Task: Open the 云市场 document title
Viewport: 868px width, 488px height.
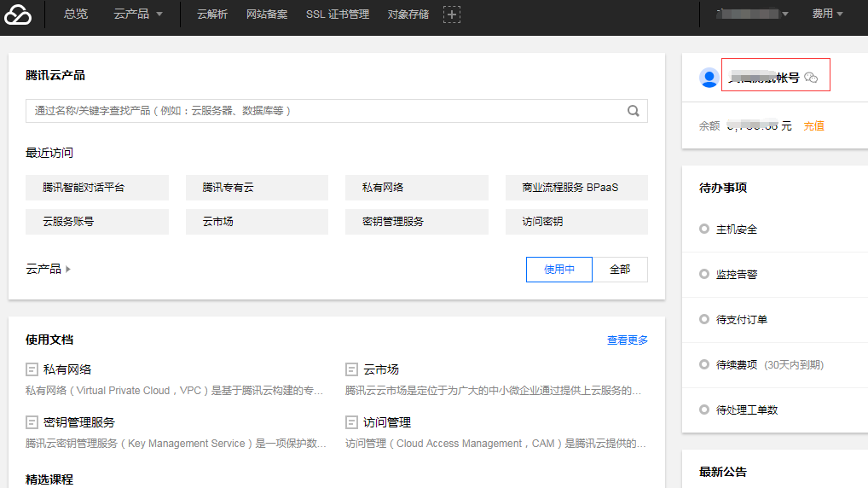Action: pos(381,369)
